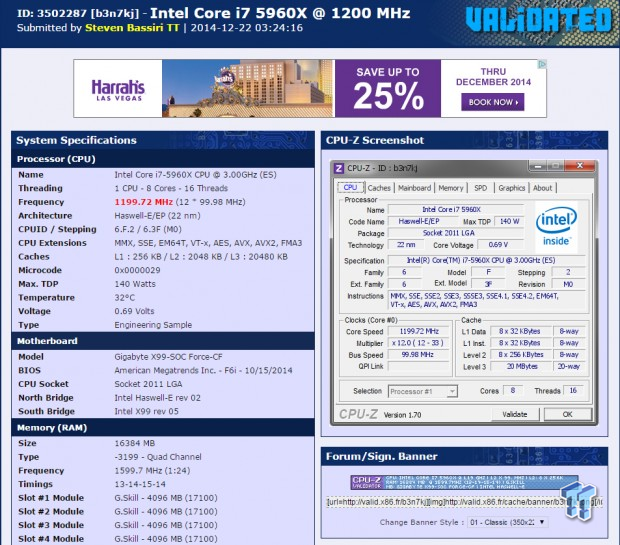Open the About tab
Image resolution: width=620 pixels, height=545 pixels.
click(542, 188)
